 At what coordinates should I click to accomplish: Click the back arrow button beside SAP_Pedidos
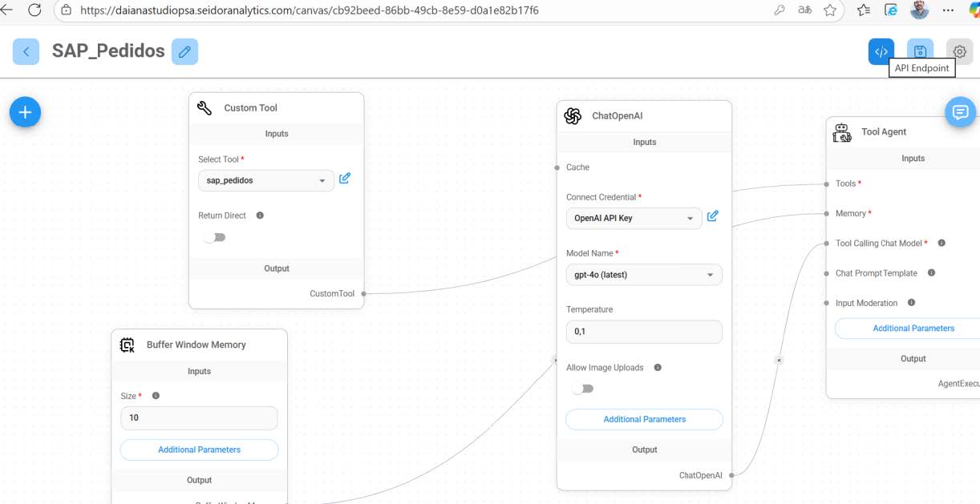coord(26,52)
